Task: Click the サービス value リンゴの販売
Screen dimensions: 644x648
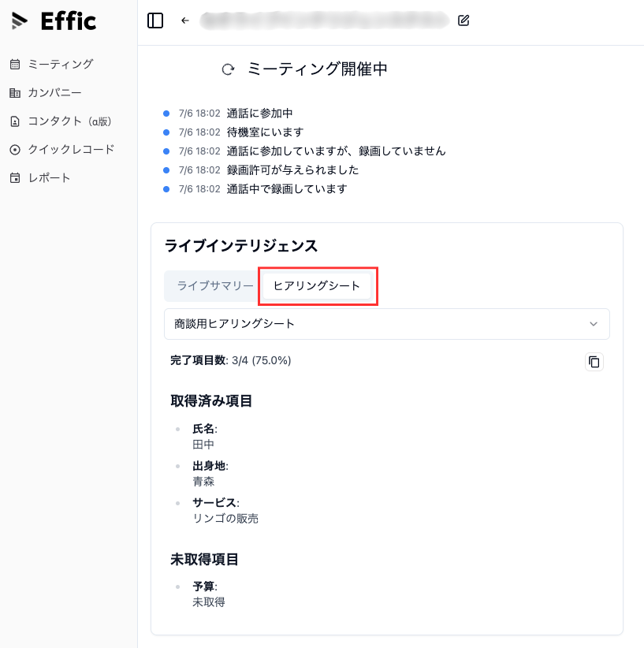Action: click(x=225, y=519)
